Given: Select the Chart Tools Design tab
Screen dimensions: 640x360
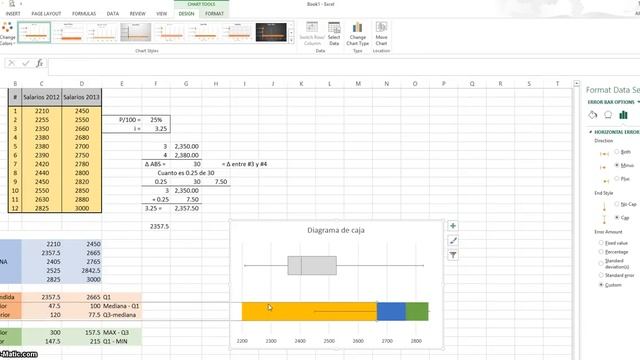Looking at the screenshot, I should click(187, 14).
